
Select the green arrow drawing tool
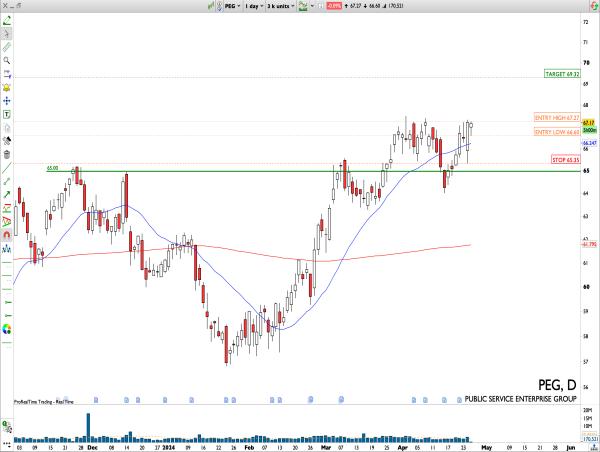[x=7, y=195]
